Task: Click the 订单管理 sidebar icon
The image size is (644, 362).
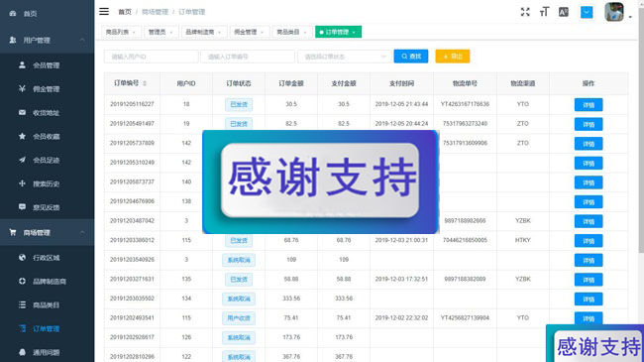Action: tap(22, 328)
